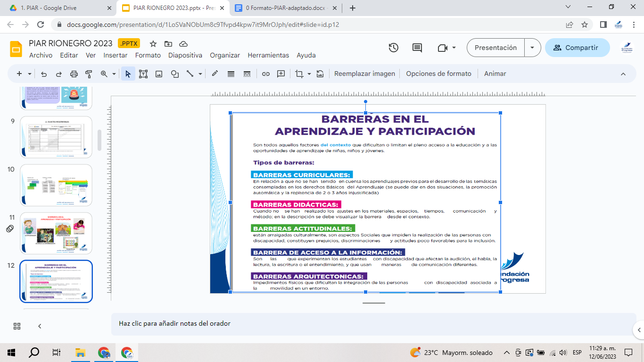Click the Compartir button
The height and width of the screenshot is (362, 644).
click(577, 48)
